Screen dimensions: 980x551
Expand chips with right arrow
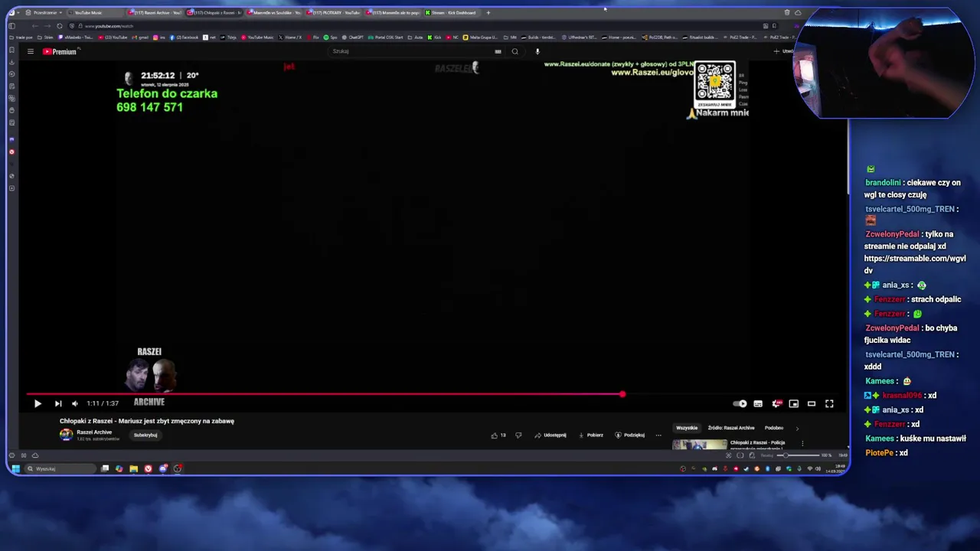coord(797,428)
